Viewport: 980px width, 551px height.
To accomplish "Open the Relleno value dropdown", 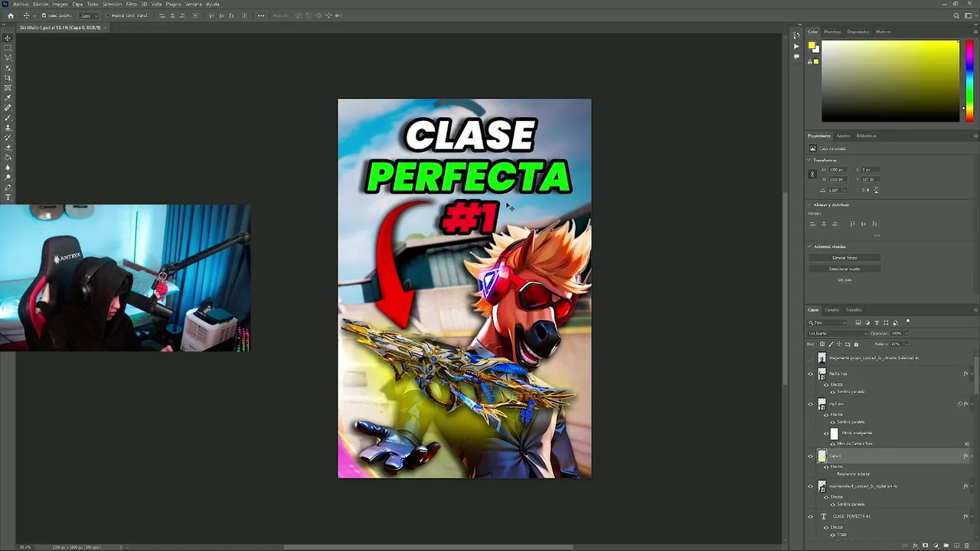I will tap(906, 344).
